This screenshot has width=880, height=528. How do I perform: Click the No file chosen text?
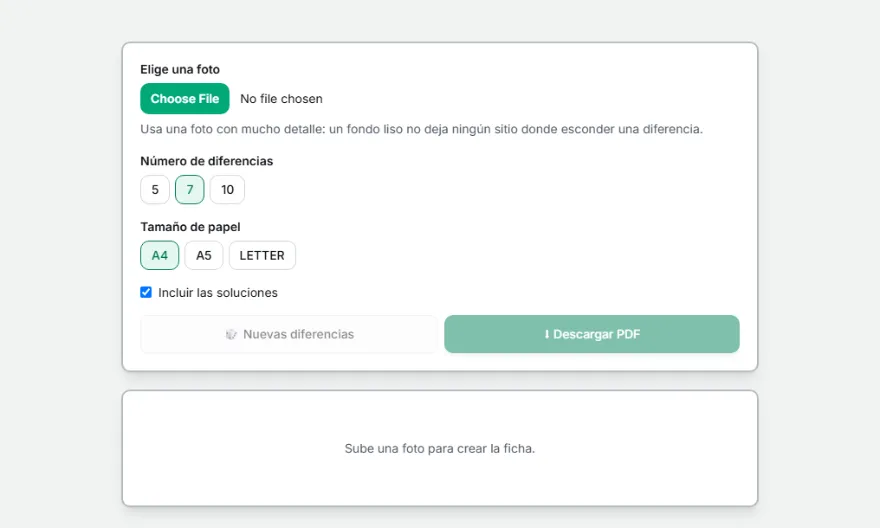point(281,99)
